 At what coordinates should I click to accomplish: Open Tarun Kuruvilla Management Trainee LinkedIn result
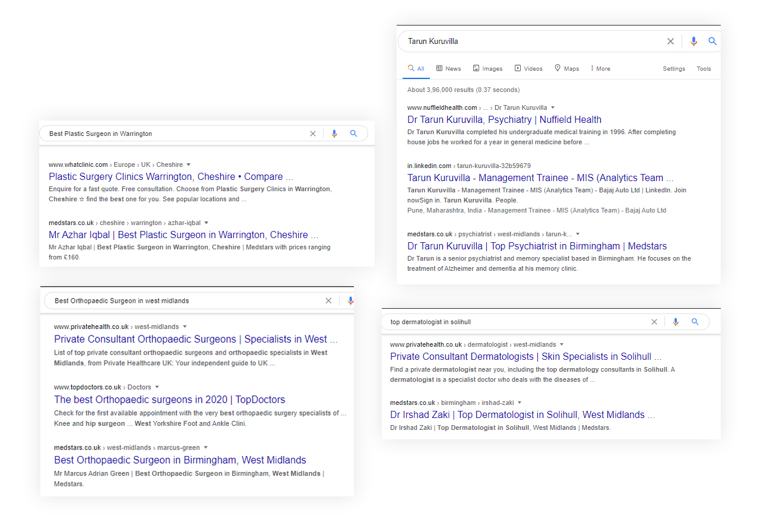pos(540,178)
